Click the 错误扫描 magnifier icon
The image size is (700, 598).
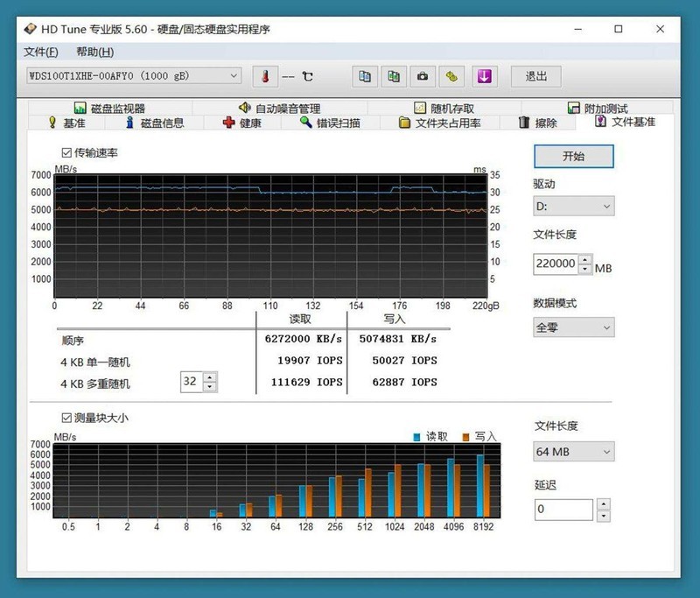[x=307, y=123]
